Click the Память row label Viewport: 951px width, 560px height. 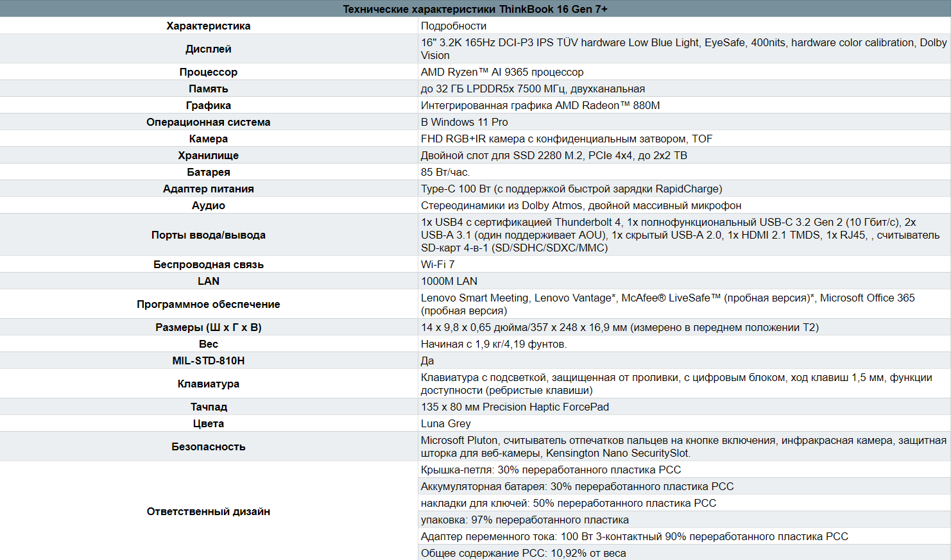(x=207, y=89)
